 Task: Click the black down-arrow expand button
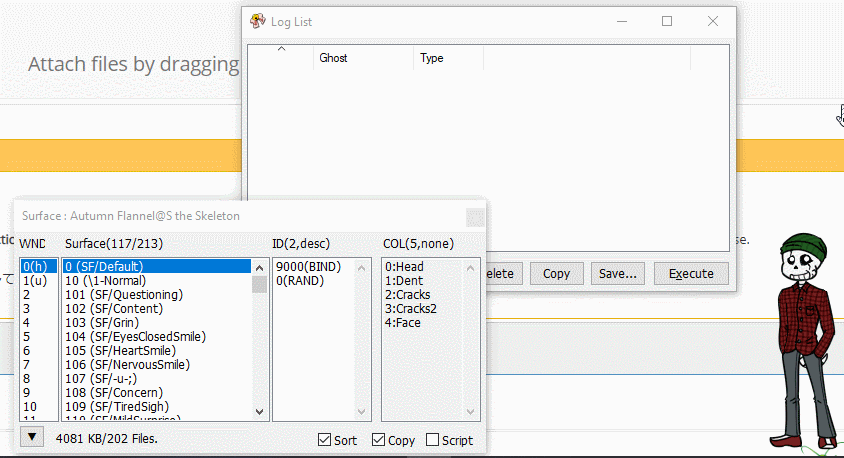pos(33,437)
